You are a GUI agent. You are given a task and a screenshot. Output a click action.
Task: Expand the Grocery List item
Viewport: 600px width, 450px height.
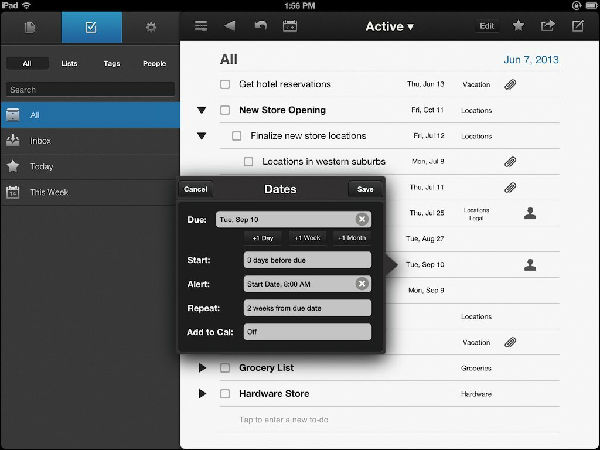click(202, 368)
